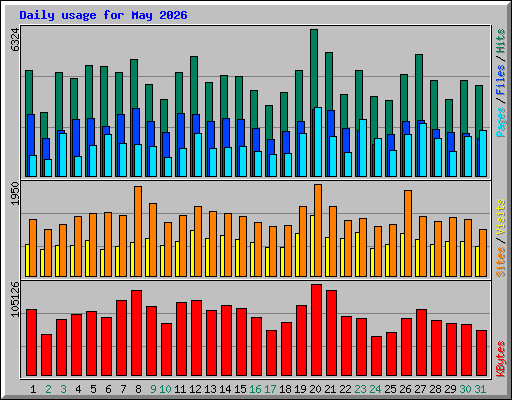The height and width of the screenshot is (400, 512).
Task: Click the red KBytes bar for day 20
Action: click(316, 330)
